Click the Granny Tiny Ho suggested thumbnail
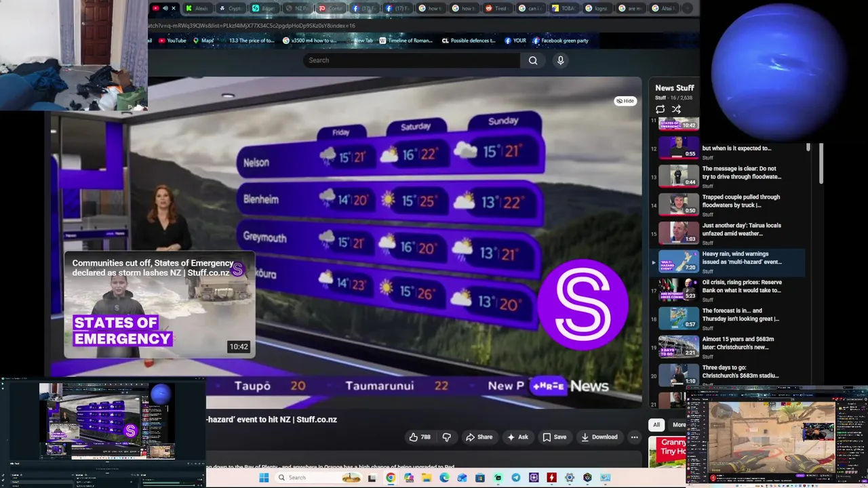The width and height of the screenshot is (868, 488). coord(667,451)
